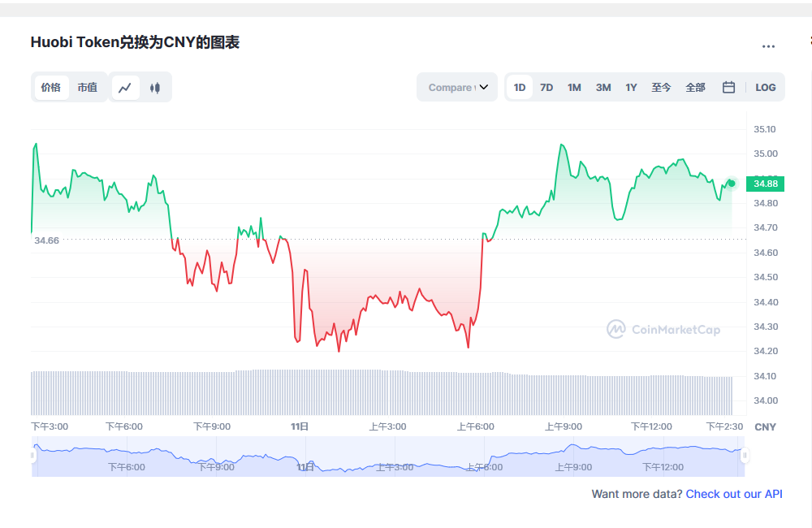Click the right range navigator handle

(745, 456)
